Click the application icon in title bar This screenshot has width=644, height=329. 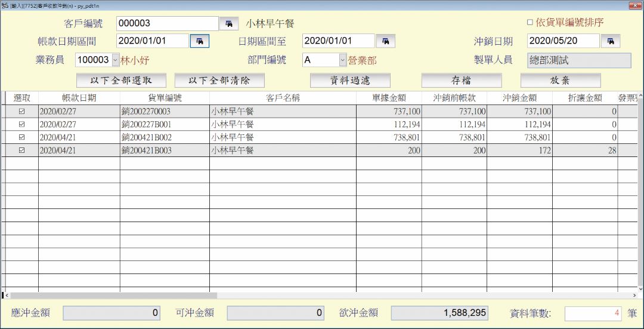point(5,6)
